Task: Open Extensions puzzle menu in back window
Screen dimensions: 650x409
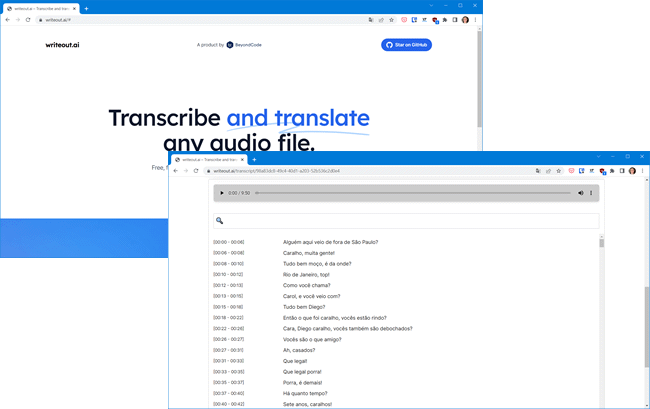Action: (x=445, y=20)
